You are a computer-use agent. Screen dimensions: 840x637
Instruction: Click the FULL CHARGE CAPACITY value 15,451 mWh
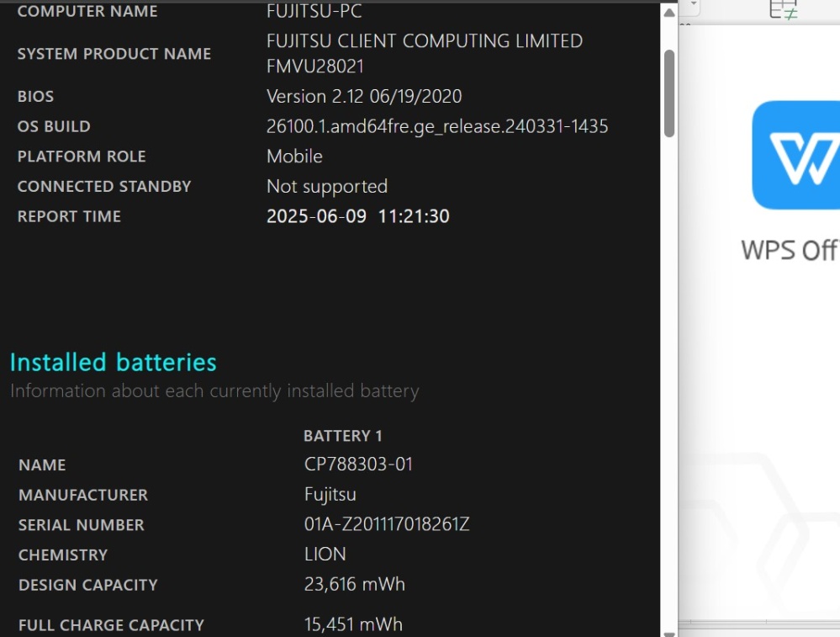[353, 624]
